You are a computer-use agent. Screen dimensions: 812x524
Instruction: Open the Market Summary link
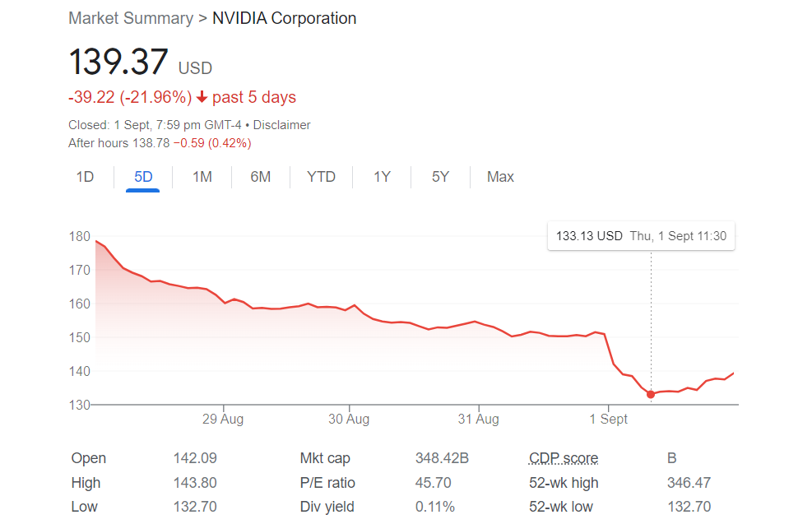coord(131,18)
